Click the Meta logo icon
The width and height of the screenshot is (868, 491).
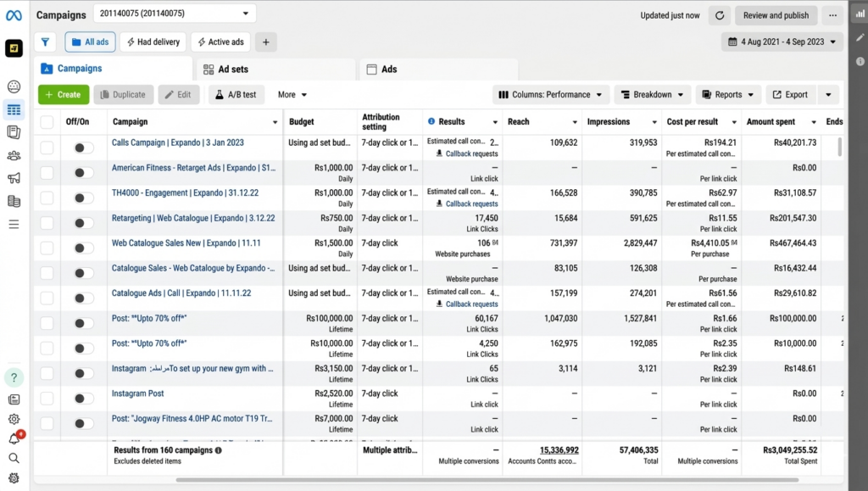pyautogui.click(x=14, y=14)
